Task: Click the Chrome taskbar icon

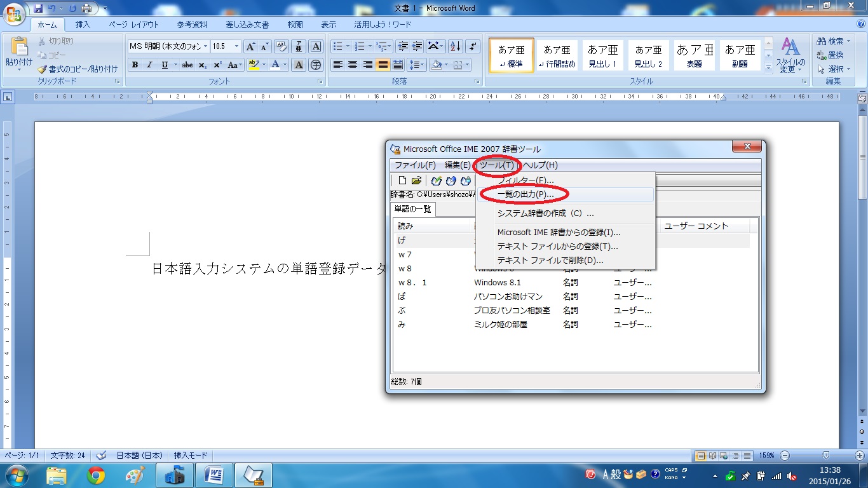Action: 96,475
